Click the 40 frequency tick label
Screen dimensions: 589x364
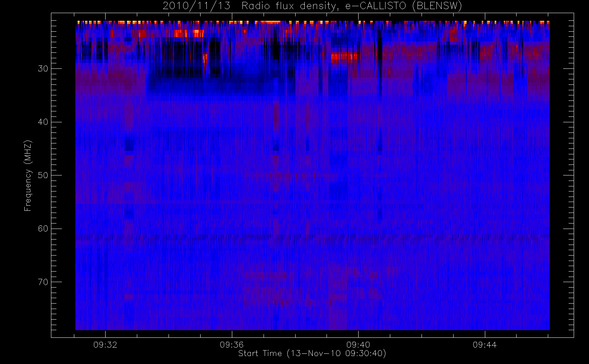click(43, 122)
